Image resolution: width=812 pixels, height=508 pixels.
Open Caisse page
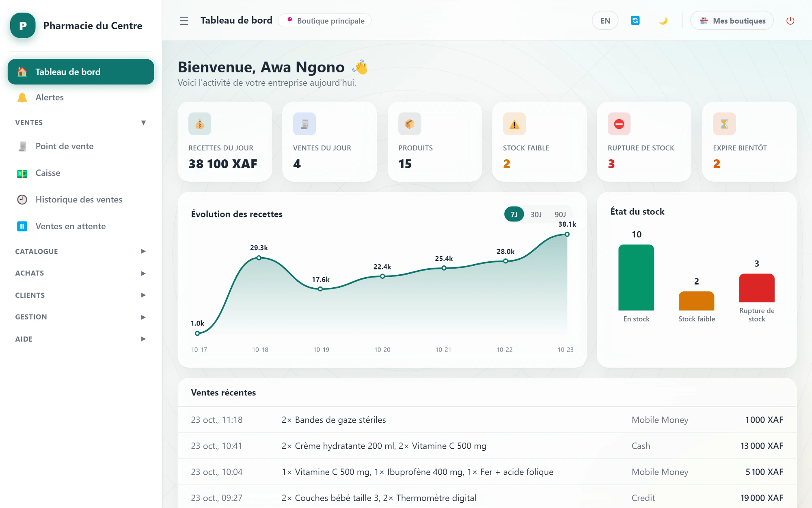coord(81,173)
